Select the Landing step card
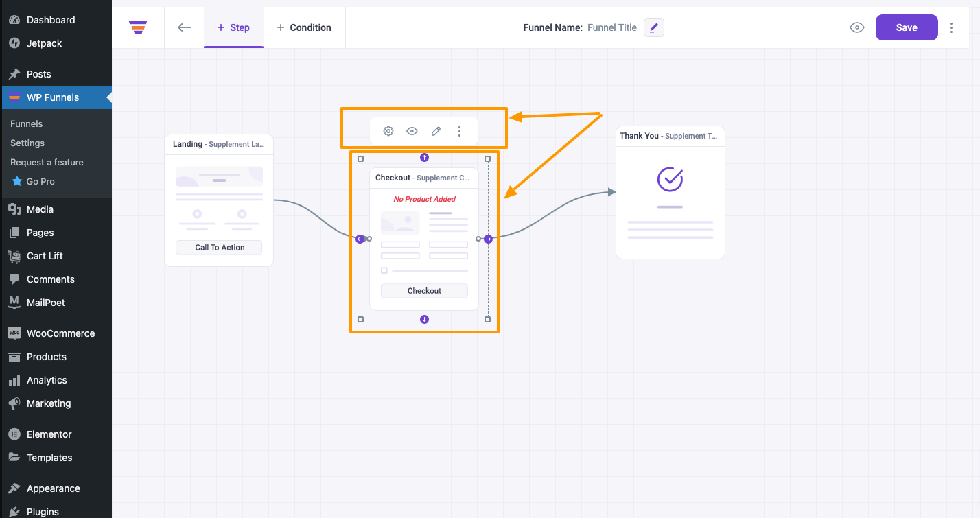Viewport: 980px width, 518px height. tap(219, 200)
